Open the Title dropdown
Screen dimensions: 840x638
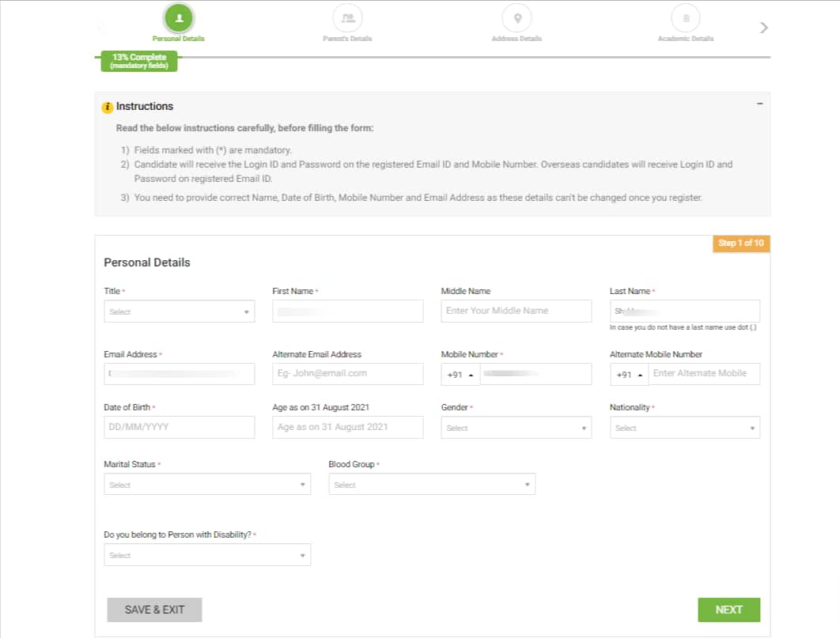click(179, 311)
